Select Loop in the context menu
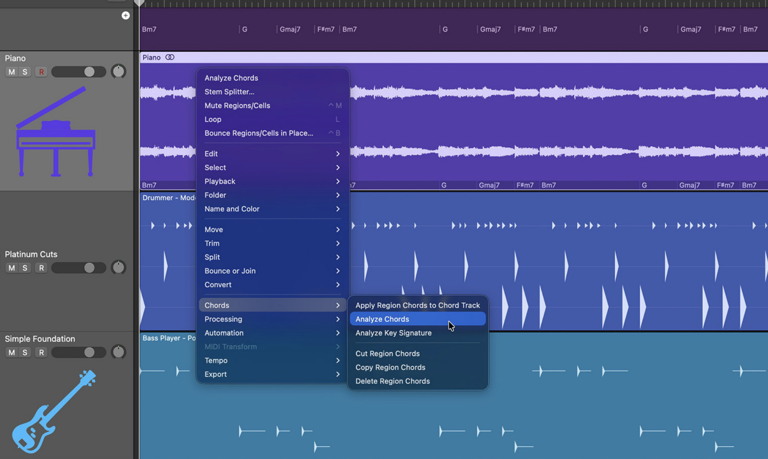 tap(272, 119)
